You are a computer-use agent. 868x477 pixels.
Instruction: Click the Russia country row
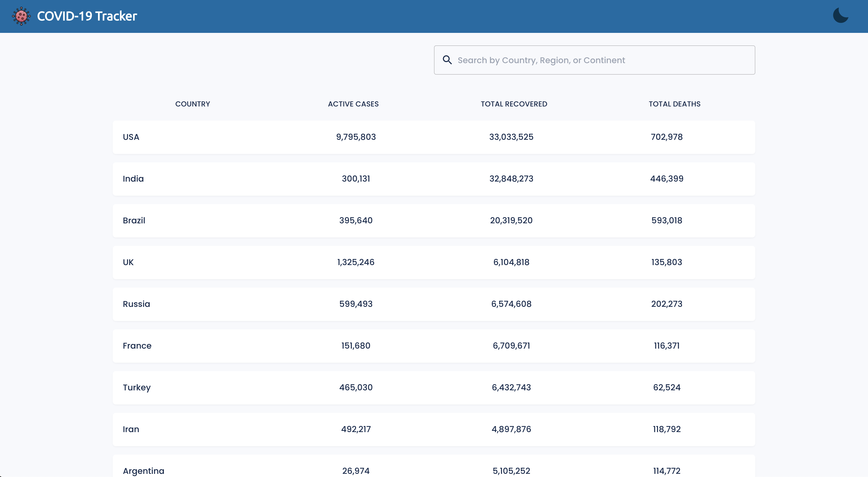[x=434, y=304]
